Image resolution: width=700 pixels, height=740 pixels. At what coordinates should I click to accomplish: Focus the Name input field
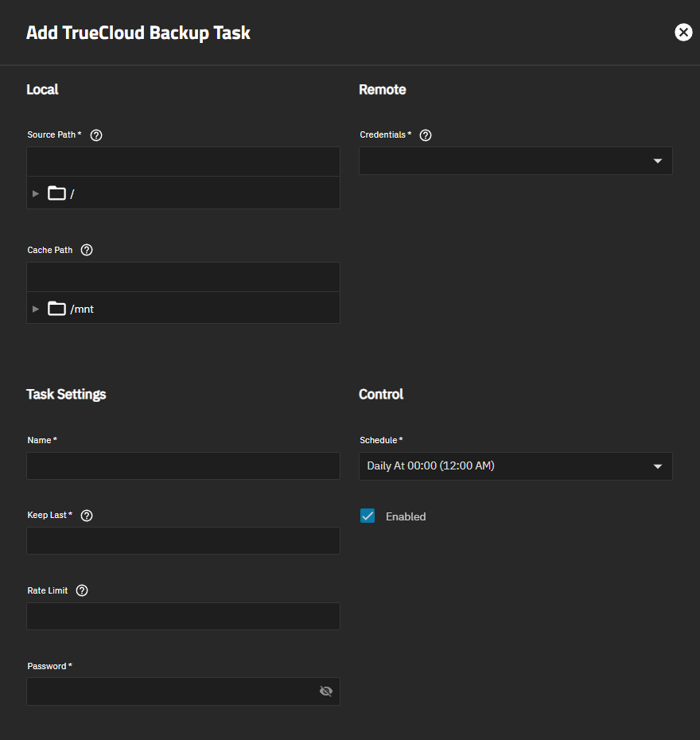pyautogui.click(x=183, y=466)
